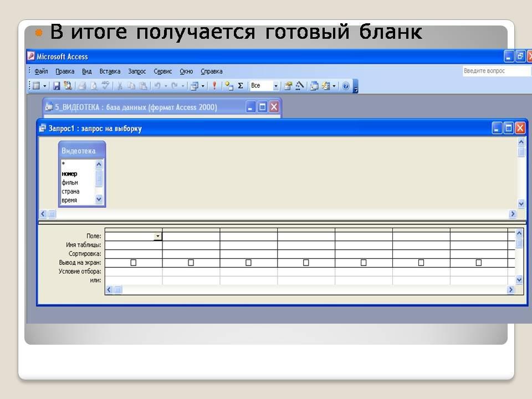The width and height of the screenshot is (532, 399).
Task: Expand the Все top values dropdown
Action: (276, 86)
